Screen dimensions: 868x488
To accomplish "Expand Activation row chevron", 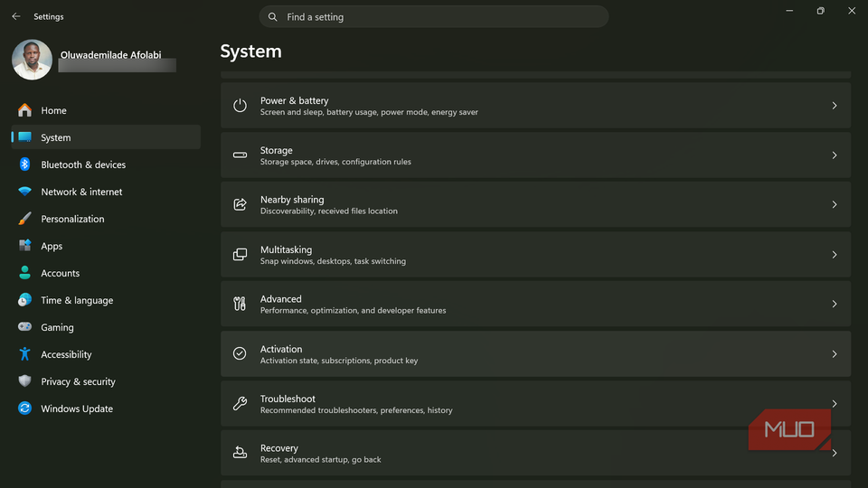I will [835, 353].
